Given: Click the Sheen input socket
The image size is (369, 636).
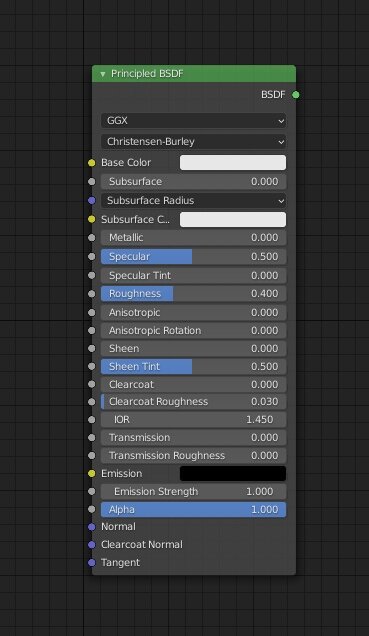Looking at the screenshot, I should coord(92,348).
